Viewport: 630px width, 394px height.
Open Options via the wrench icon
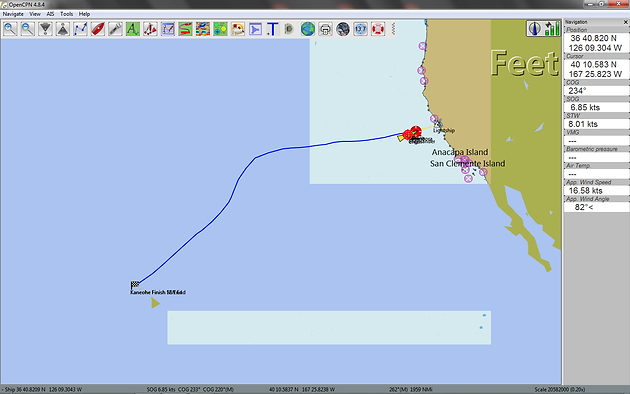(115, 29)
